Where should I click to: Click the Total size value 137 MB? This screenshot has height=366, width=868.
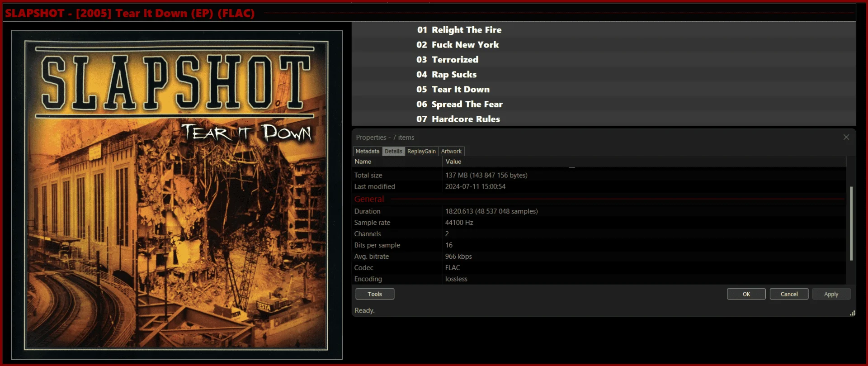point(486,175)
